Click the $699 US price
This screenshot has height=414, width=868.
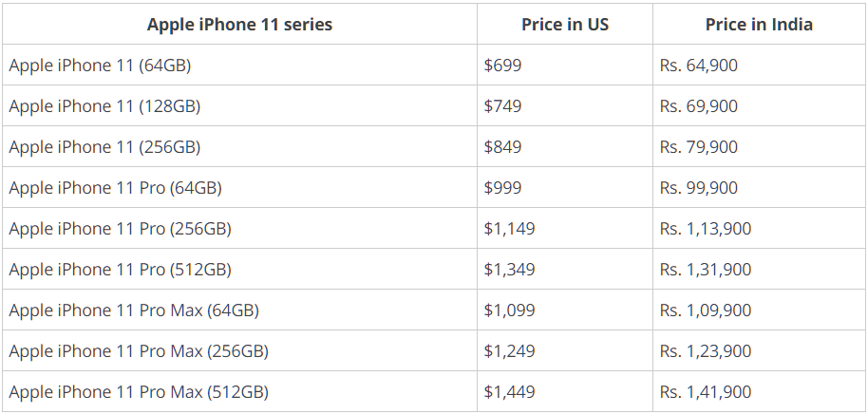(x=502, y=66)
